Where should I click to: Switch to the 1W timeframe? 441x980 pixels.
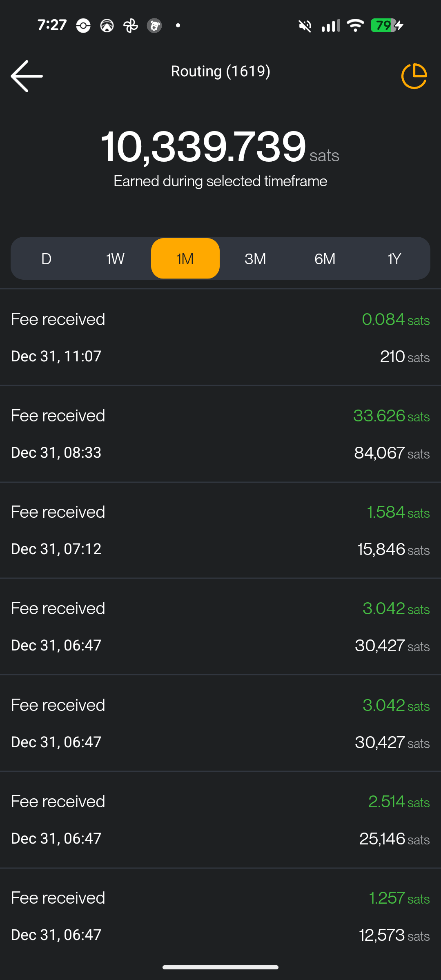(116, 258)
